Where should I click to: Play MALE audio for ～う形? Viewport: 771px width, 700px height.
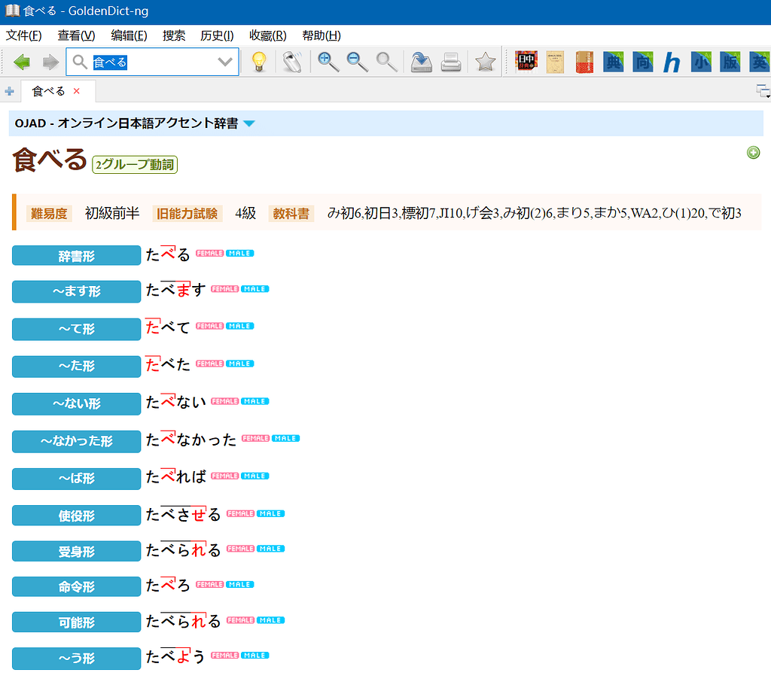(x=254, y=656)
